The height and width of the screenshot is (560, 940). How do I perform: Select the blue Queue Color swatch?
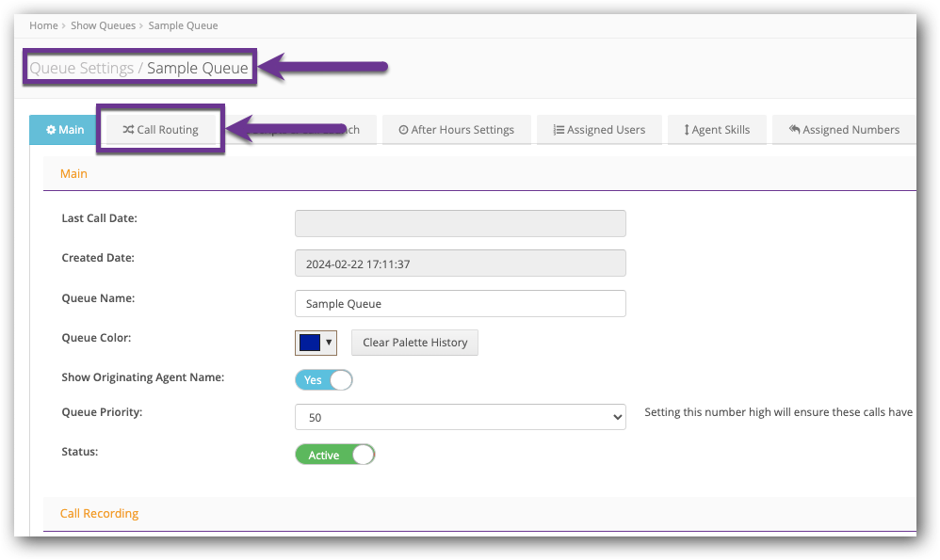[x=311, y=342]
